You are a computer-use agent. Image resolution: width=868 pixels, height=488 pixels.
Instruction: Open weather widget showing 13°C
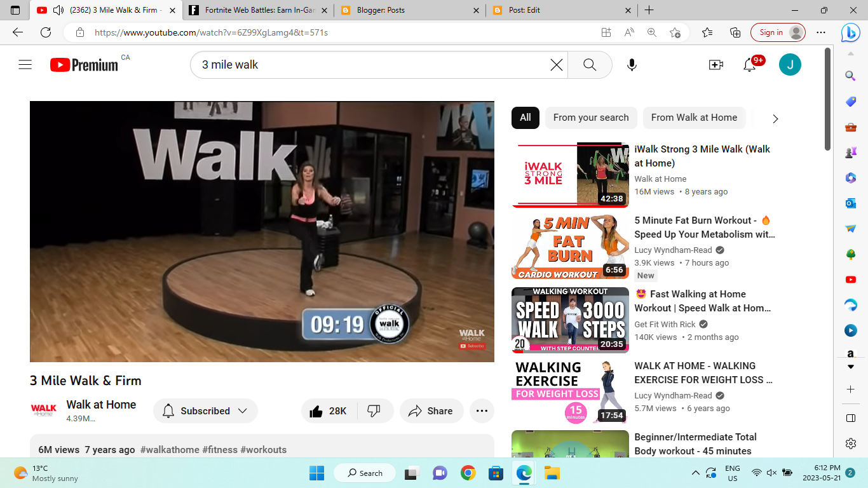[46, 473]
